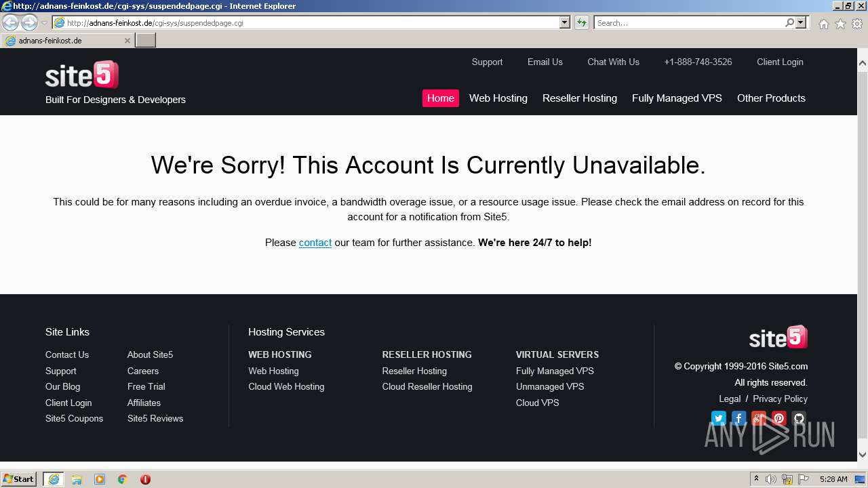868x488 pixels.
Task: Select the adnans-feinkost.de browser tab
Action: coord(68,41)
